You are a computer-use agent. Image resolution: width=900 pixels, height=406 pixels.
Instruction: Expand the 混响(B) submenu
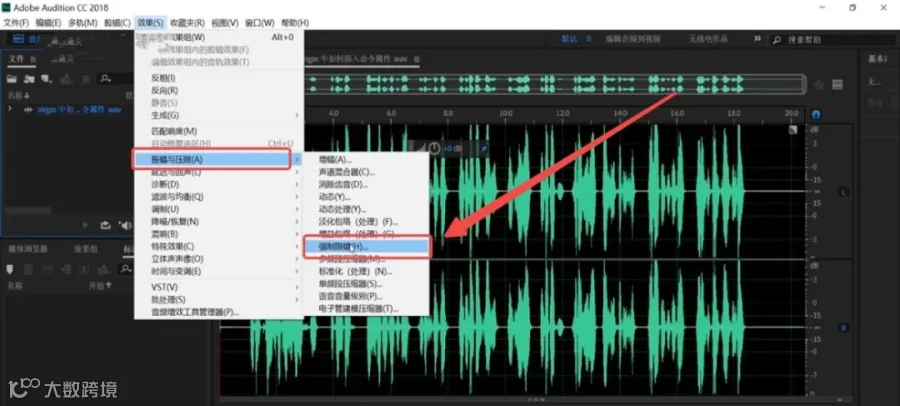tap(218, 234)
